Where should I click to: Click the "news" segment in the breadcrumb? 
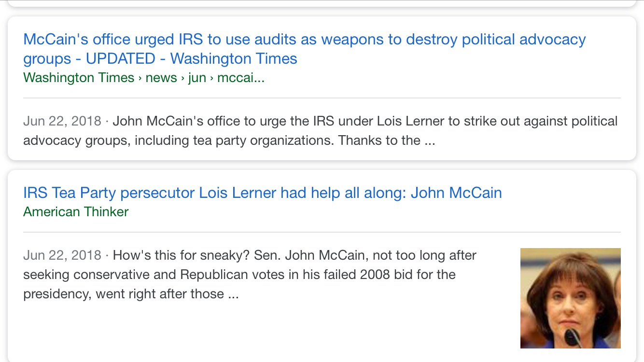click(161, 78)
